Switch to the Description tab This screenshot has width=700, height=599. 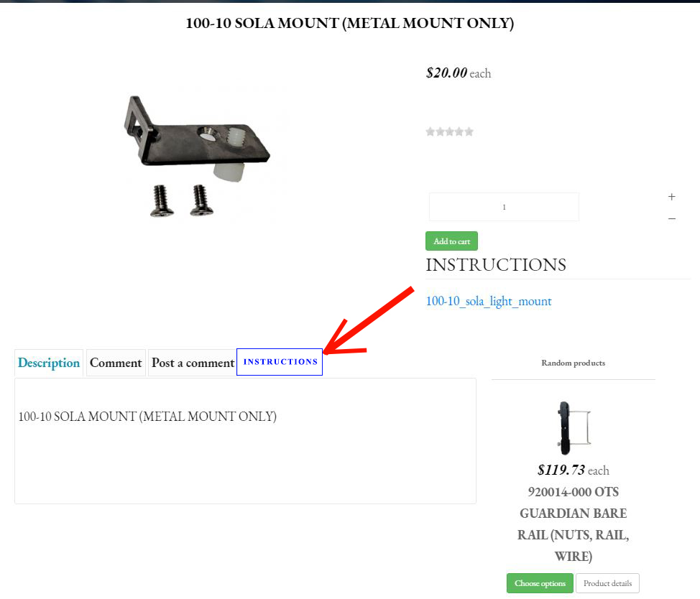49,363
